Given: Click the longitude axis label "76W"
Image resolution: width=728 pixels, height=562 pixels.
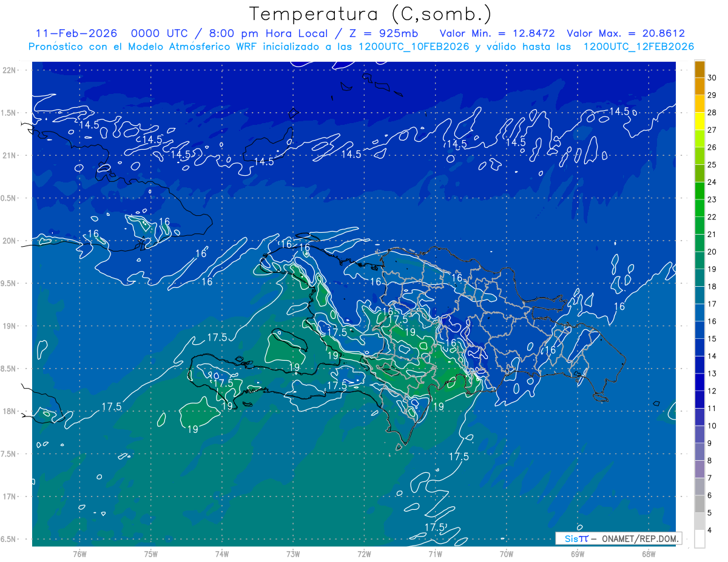Looking at the screenshot, I should click(79, 554).
